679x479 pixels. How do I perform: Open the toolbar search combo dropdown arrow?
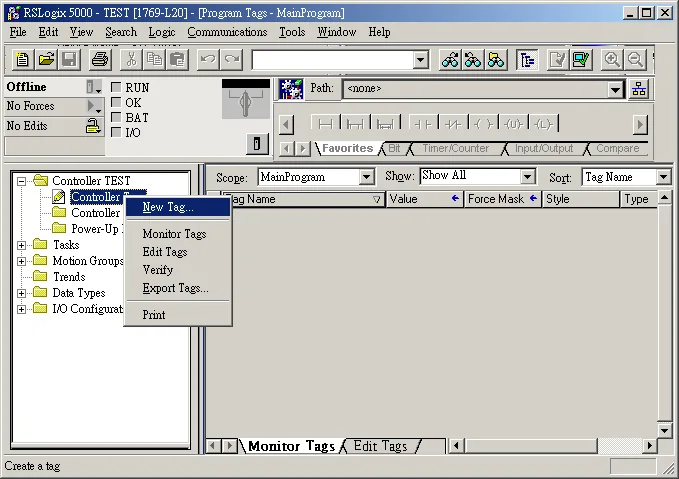pos(420,60)
